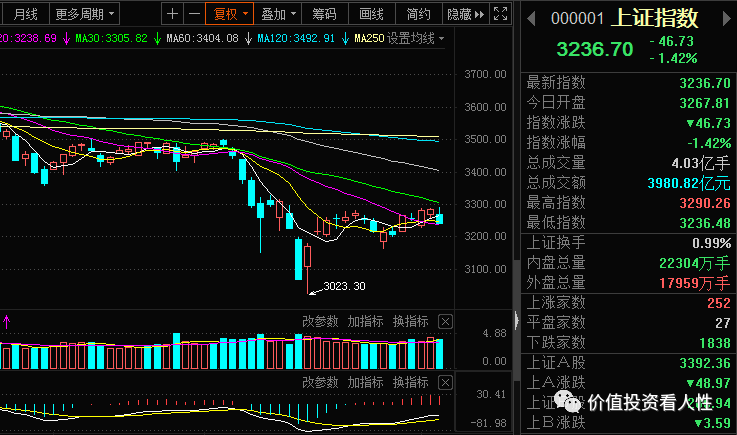Image resolution: width=737 pixels, height=435 pixels.
Task: Click the 隐藏 hide panel button
Action: tap(465, 14)
